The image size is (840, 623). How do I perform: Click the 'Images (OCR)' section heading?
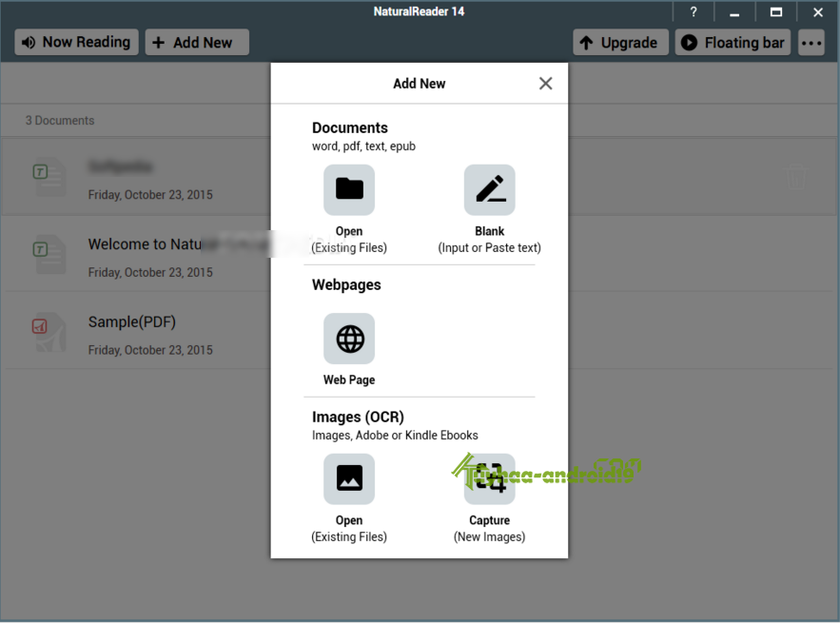[358, 417]
